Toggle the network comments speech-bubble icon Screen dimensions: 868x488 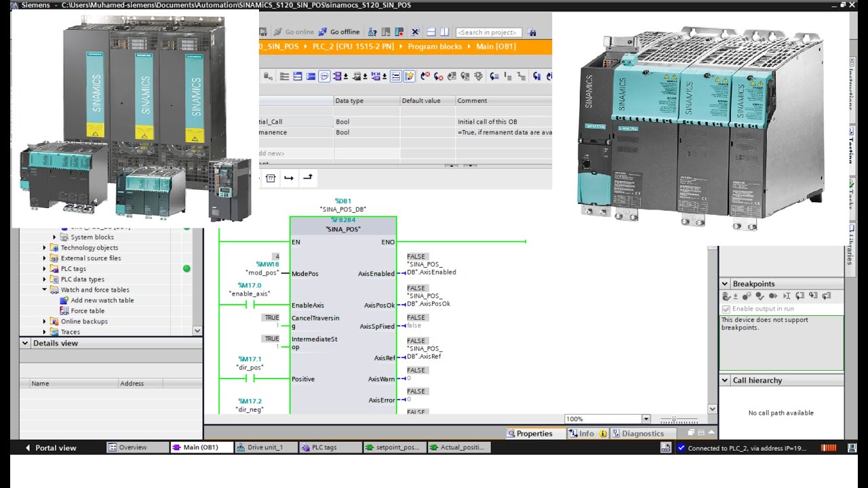(x=324, y=77)
